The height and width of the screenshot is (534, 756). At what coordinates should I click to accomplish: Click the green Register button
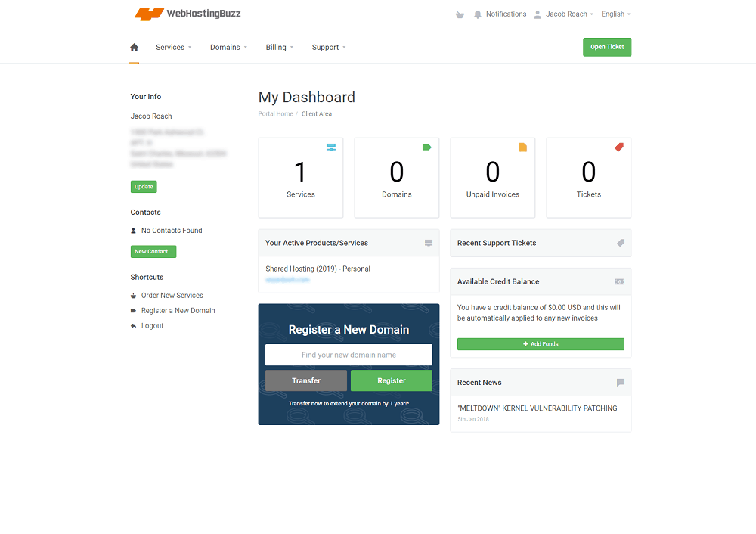pyautogui.click(x=392, y=380)
